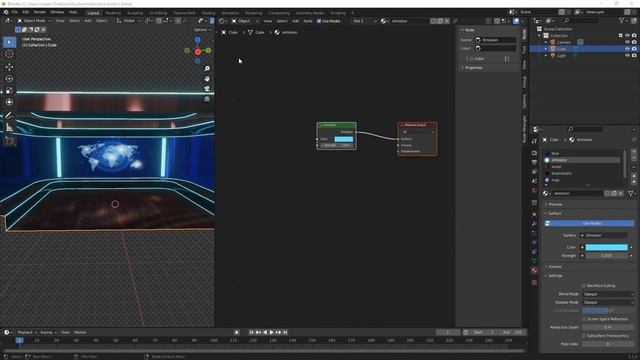Open the Tool properties tab icon
640x360 pixels.
(x=534, y=141)
